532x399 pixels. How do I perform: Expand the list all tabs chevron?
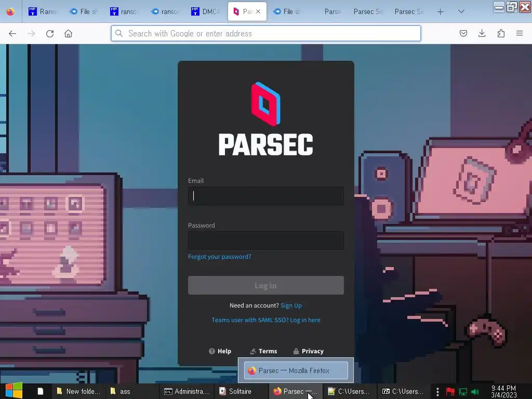coord(461,11)
